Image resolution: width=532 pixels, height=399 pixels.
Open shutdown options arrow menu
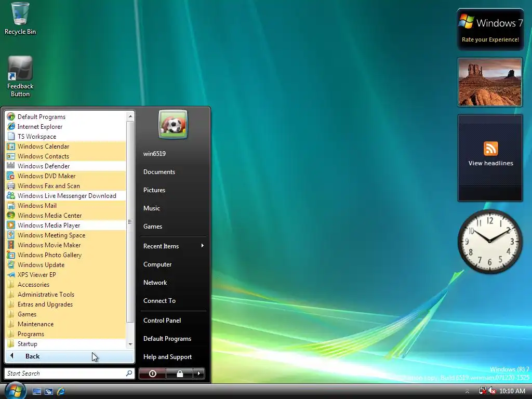point(199,374)
